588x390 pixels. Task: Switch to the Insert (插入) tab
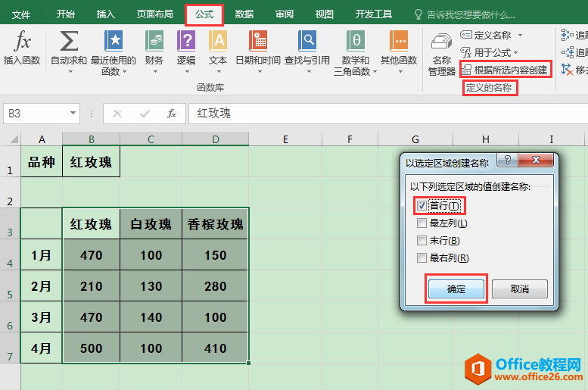pyautogui.click(x=106, y=14)
